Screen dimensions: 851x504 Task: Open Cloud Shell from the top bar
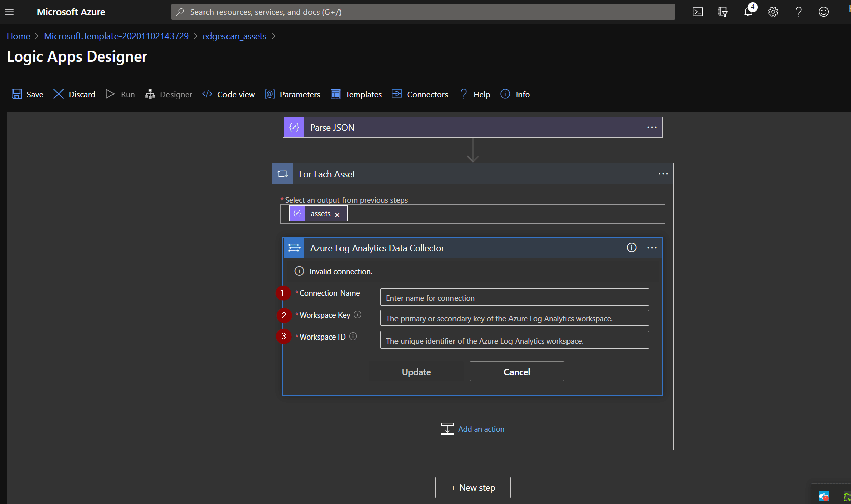point(698,12)
